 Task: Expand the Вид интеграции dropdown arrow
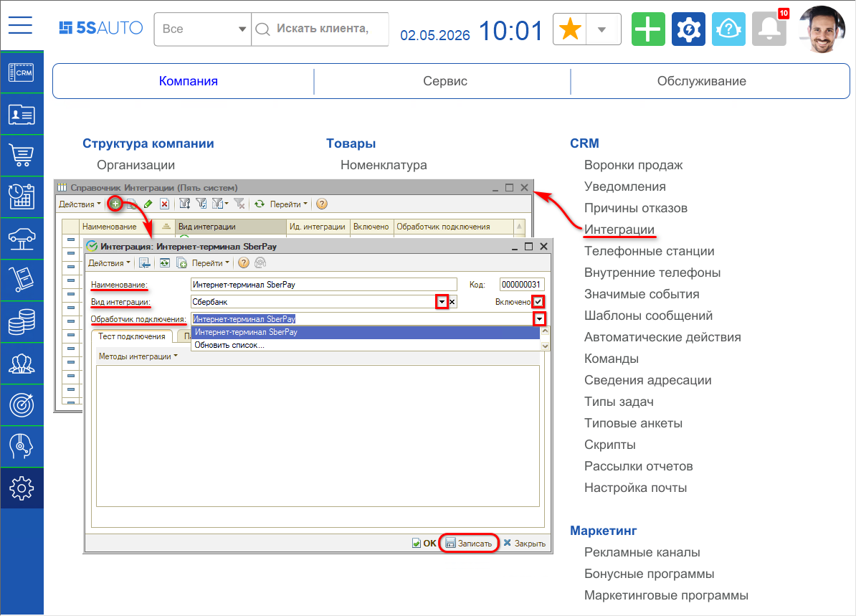coord(442,302)
